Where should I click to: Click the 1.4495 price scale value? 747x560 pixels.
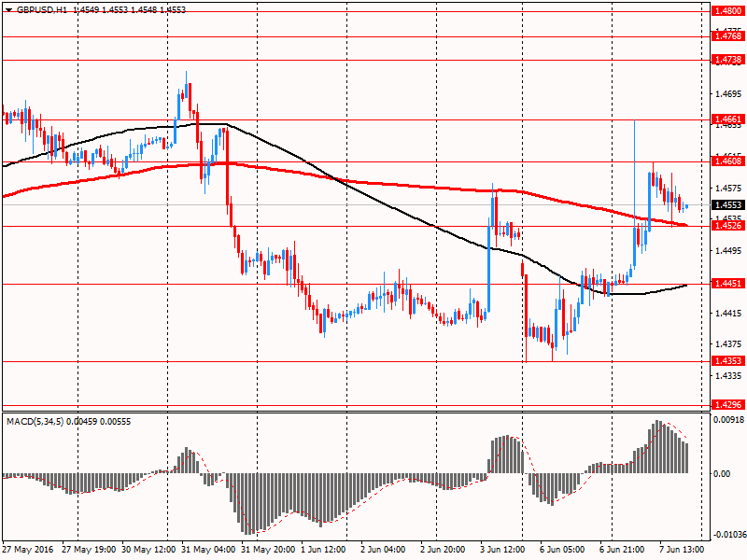[x=728, y=251]
